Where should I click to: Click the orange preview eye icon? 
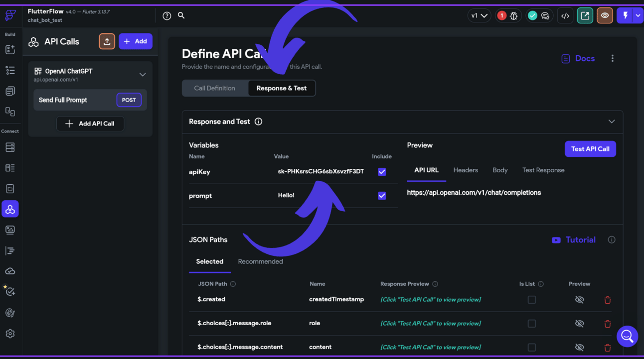[x=605, y=16]
